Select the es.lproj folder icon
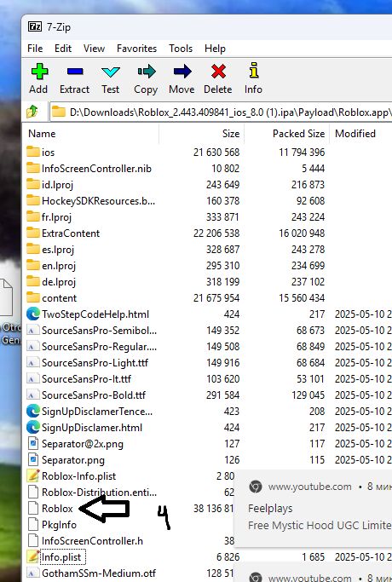This screenshot has width=392, height=582. [x=33, y=249]
